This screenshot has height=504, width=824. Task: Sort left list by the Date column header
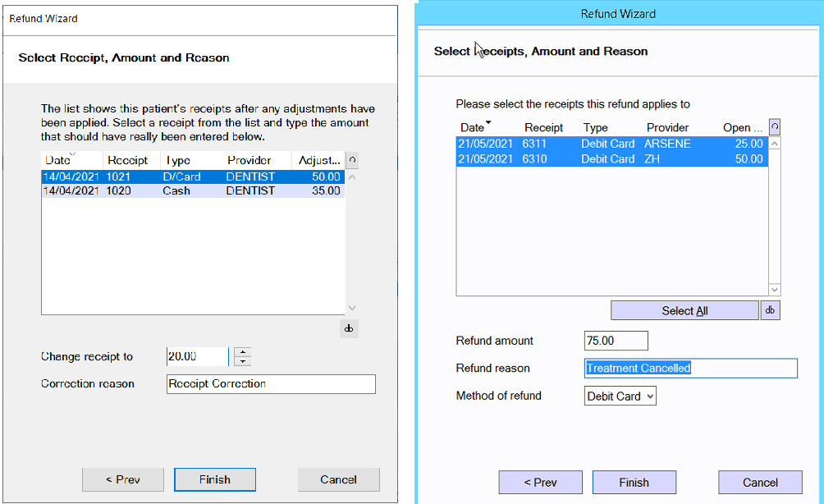click(x=71, y=160)
